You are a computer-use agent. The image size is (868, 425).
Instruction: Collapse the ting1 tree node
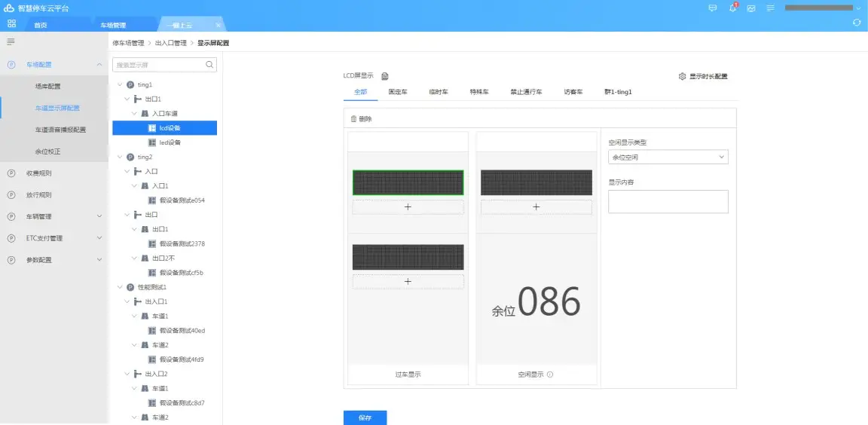(x=119, y=85)
